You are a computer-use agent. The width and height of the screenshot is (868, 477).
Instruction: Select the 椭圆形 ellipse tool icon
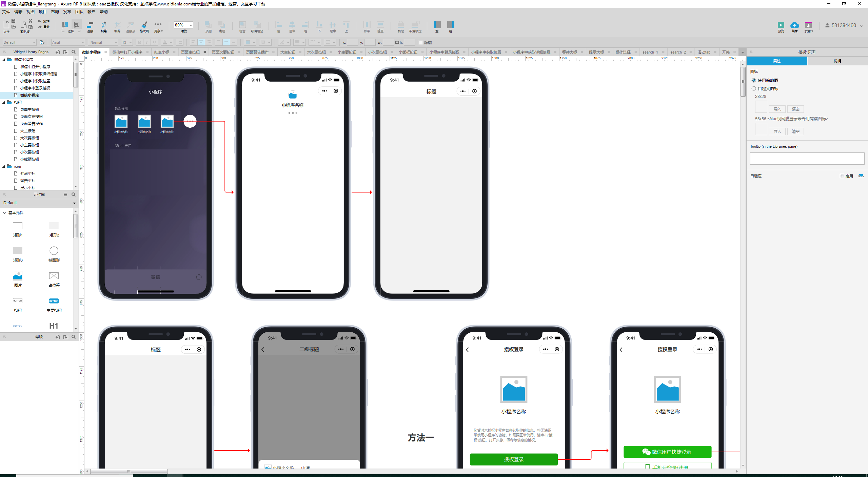click(x=54, y=251)
